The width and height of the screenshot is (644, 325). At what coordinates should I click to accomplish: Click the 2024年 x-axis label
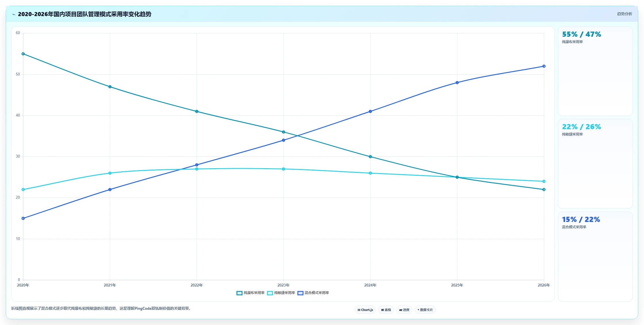coord(370,285)
